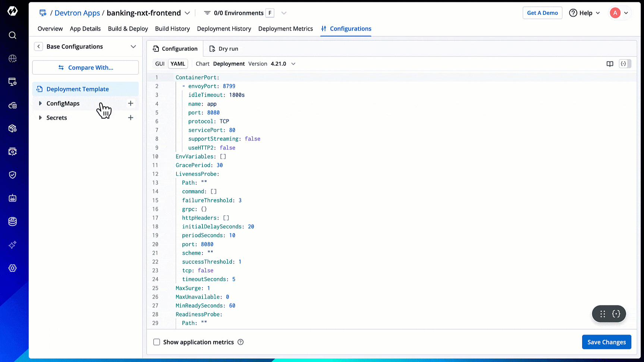The width and height of the screenshot is (644, 362).
Task: Click the back arrow beside Base Configurations
Action: (x=38, y=47)
